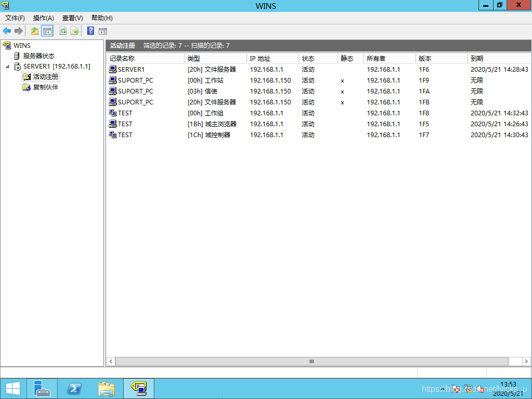Click the SERVER1 server icon in tree
The image size is (532, 399).
click(17, 66)
